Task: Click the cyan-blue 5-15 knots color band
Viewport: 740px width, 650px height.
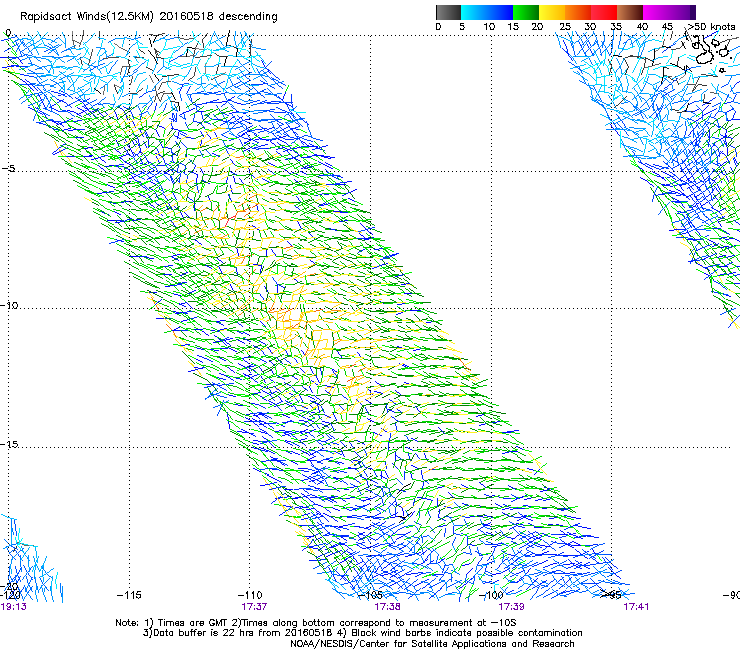Action: [487, 12]
